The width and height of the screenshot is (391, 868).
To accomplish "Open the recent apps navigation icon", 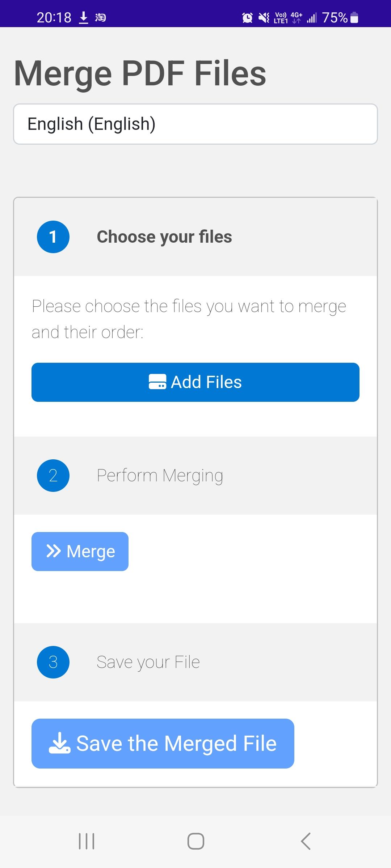I will pos(87,841).
